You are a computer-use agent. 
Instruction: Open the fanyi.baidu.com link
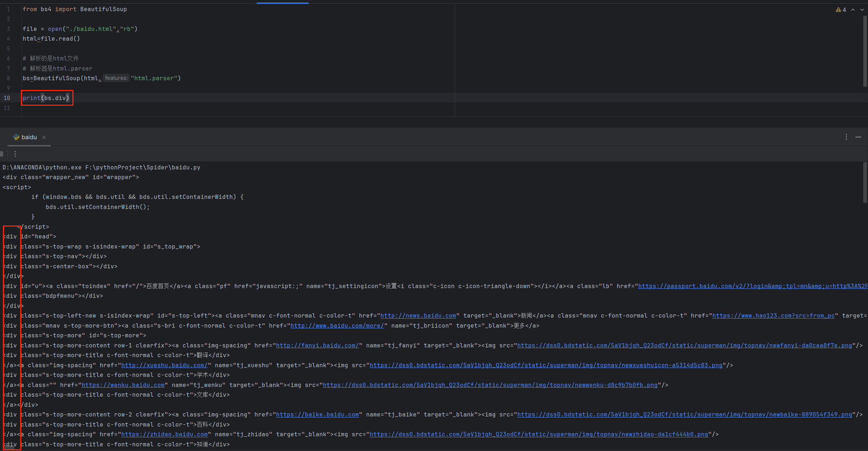pos(318,346)
